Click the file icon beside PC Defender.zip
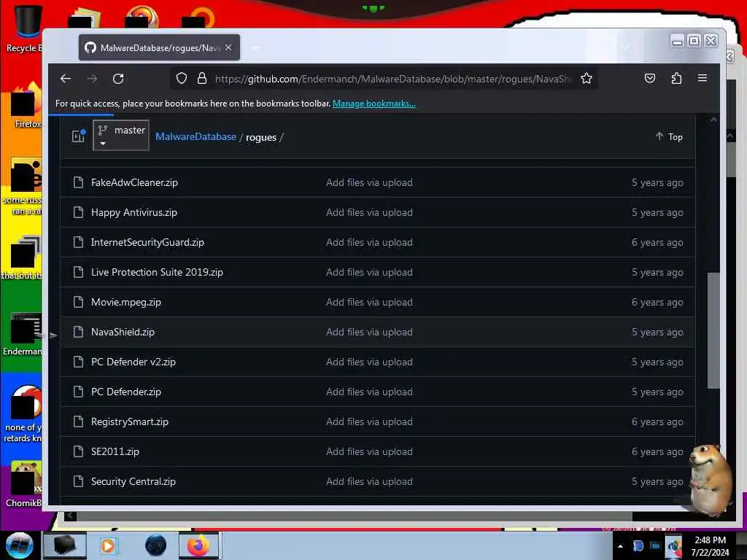The image size is (747, 560). point(78,392)
